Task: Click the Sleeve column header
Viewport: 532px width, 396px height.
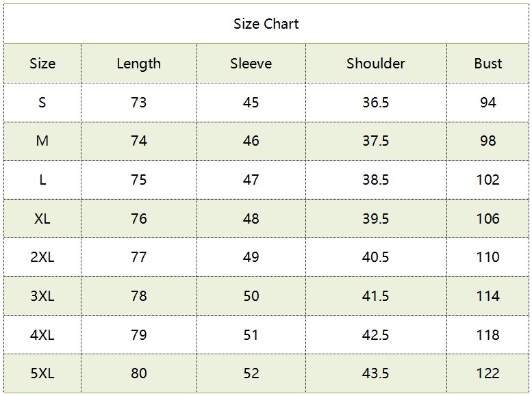Action: coord(251,64)
